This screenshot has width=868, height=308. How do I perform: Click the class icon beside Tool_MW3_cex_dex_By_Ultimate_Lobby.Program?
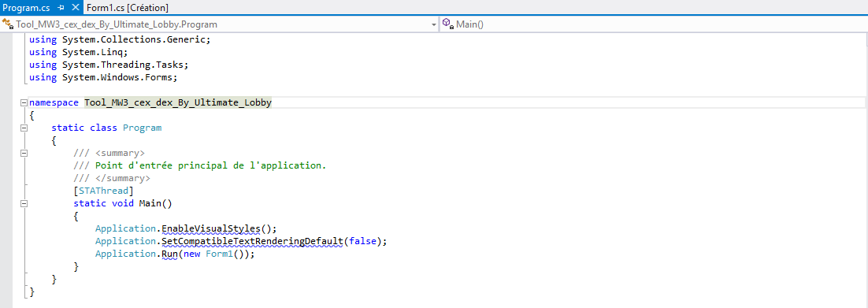[x=7, y=24]
